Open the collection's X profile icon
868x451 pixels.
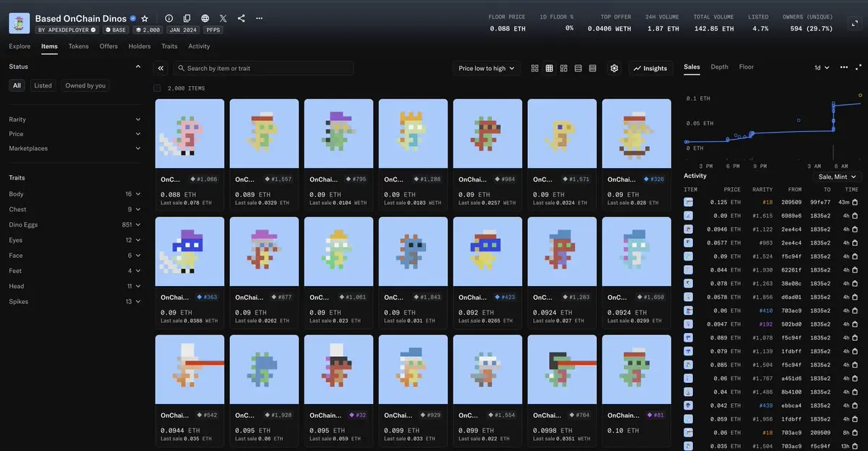tap(223, 18)
